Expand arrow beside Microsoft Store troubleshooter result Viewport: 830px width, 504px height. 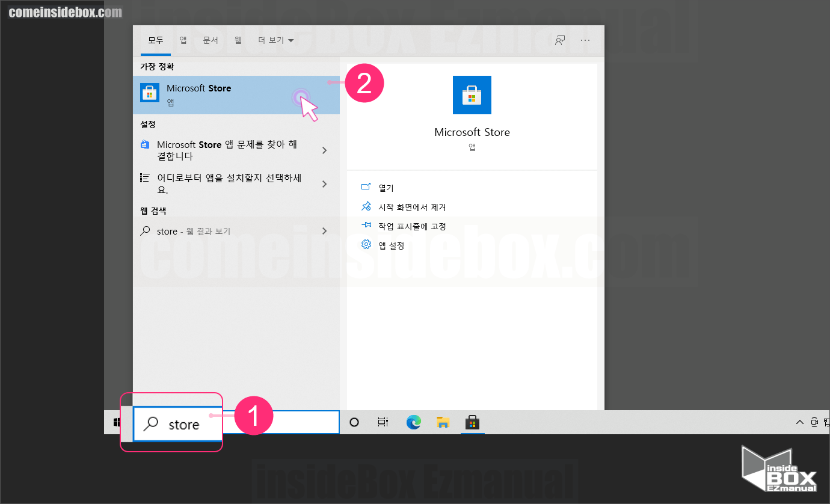click(x=325, y=150)
